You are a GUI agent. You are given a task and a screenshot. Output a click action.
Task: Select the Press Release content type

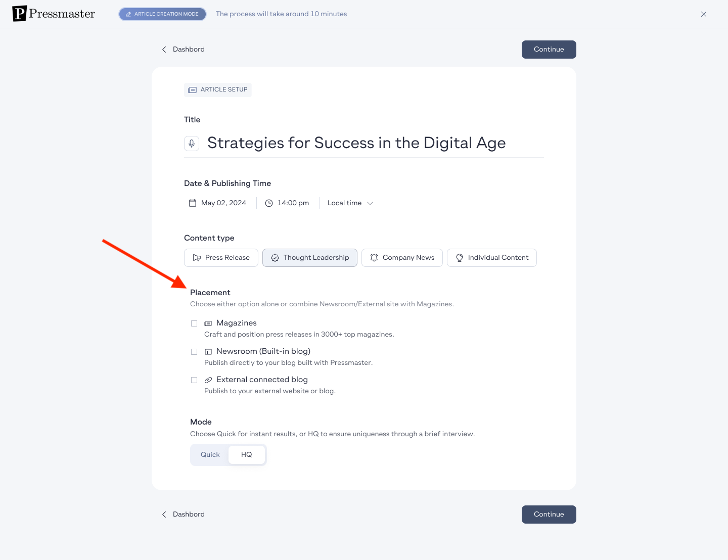tap(221, 258)
